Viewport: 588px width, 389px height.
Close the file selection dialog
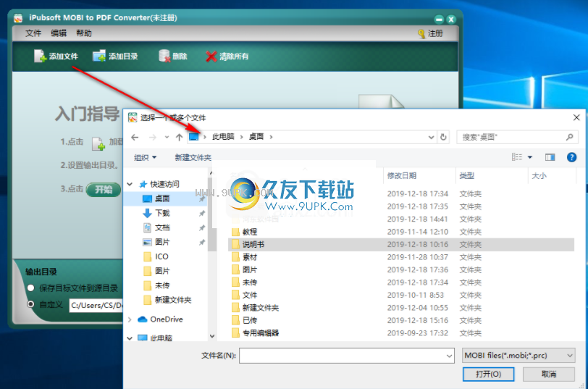(576, 117)
